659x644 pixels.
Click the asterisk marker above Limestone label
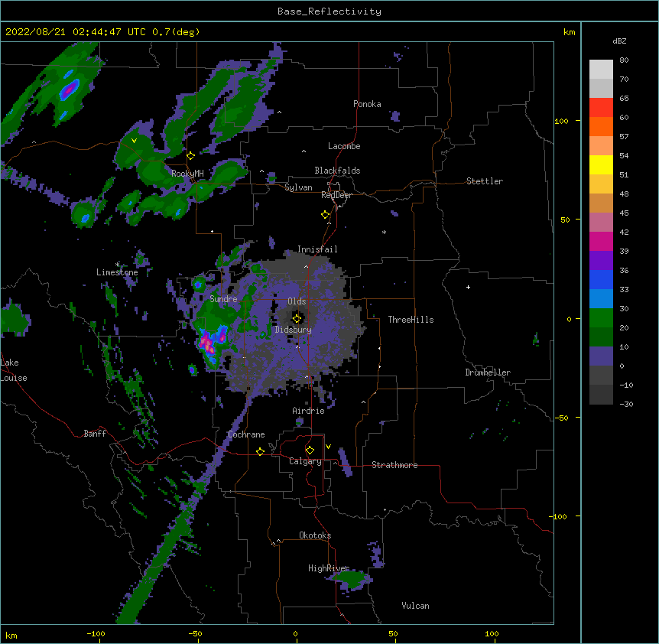(117, 265)
